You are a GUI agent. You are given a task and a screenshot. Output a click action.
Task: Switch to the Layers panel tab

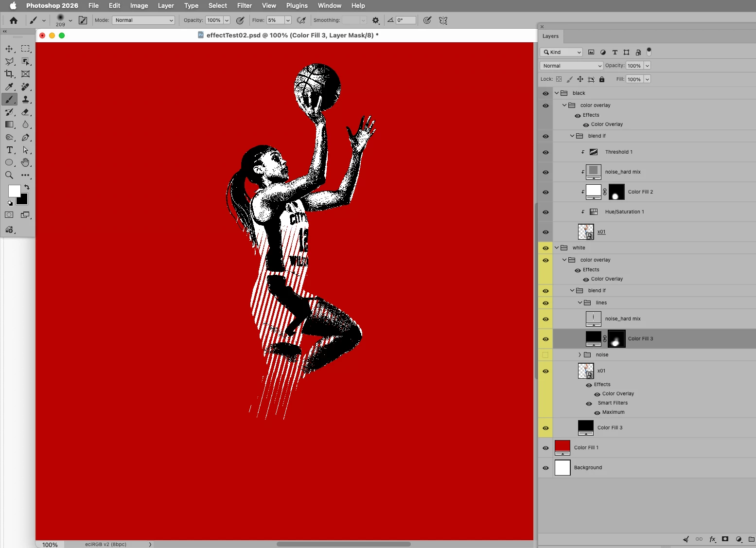550,36
